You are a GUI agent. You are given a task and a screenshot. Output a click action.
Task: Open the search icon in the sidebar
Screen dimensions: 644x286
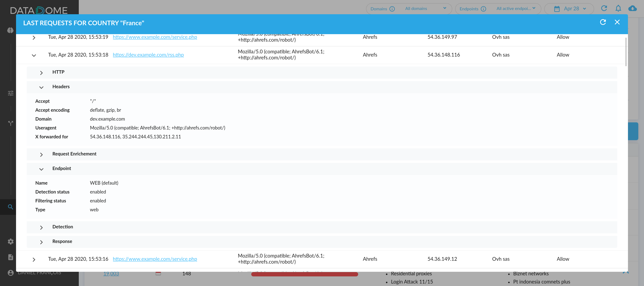coord(10,207)
